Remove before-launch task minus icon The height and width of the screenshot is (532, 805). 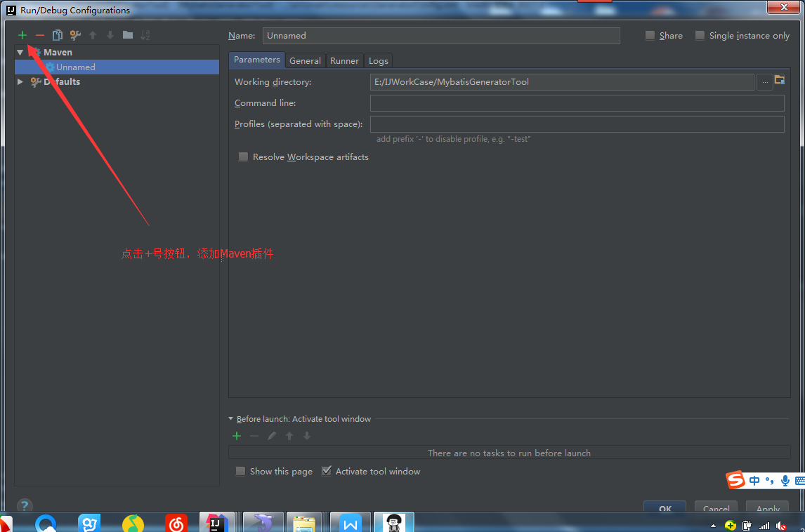coord(254,436)
